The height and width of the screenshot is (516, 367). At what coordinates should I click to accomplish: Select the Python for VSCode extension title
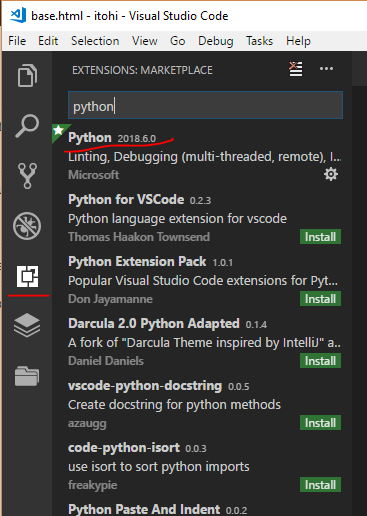tap(126, 200)
